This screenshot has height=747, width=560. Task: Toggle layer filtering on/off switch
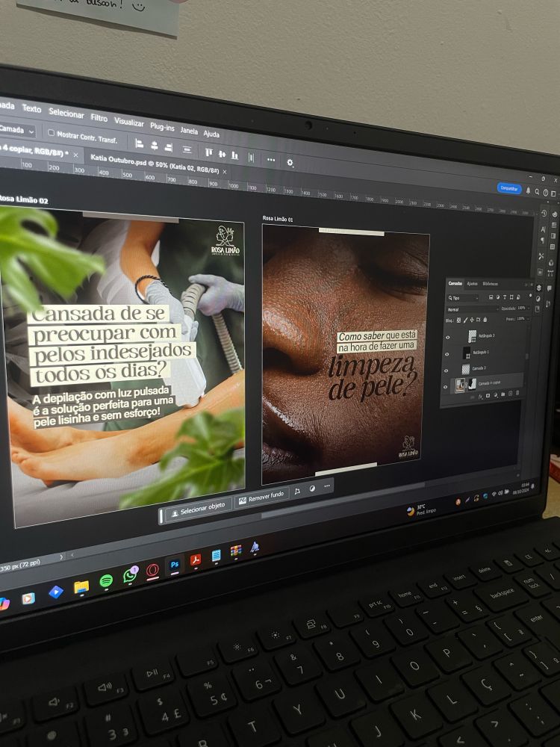click(x=530, y=296)
